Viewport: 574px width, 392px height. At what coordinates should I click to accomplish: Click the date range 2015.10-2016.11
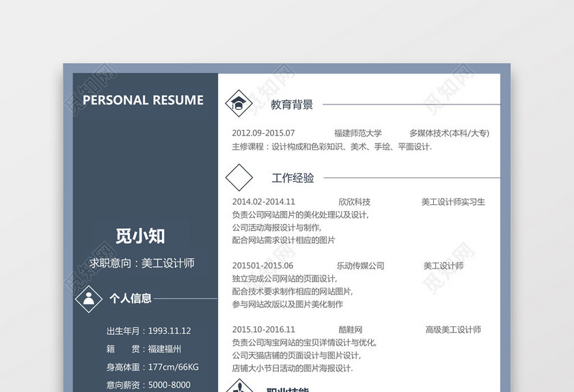coord(264,329)
